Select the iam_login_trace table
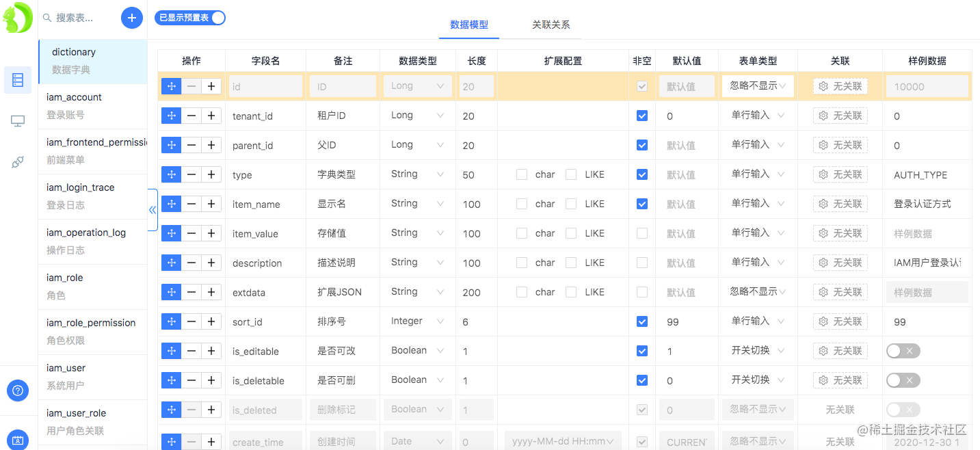The height and width of the screenshot is (450, 980). tap(93, 196)
